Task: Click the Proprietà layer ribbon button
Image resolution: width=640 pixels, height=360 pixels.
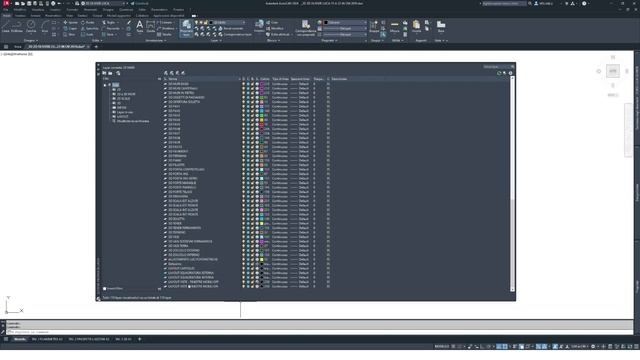Action: coord(186,28)
